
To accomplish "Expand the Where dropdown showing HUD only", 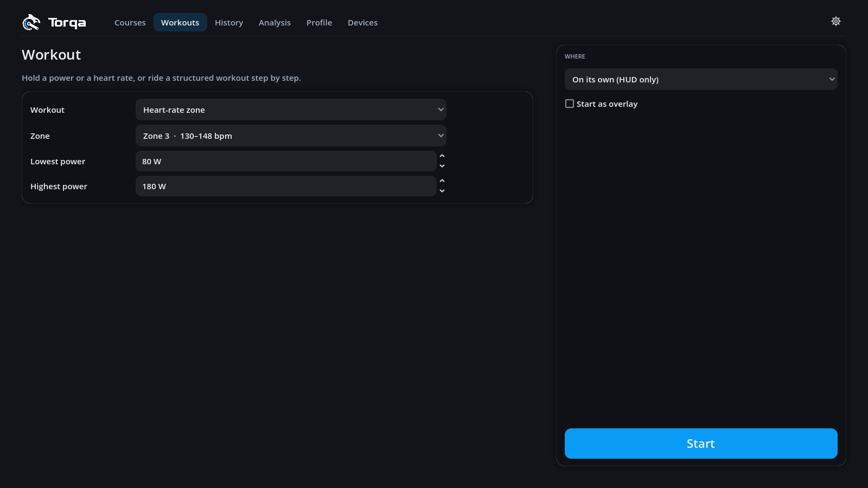I will coord(701,79).
